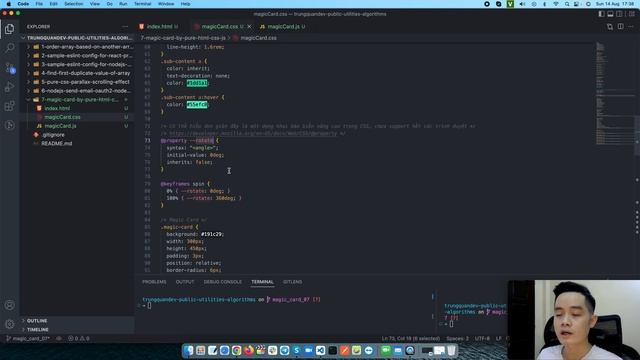Toggle primary sidebar layout icon in title bar

(x=601, y=14)
